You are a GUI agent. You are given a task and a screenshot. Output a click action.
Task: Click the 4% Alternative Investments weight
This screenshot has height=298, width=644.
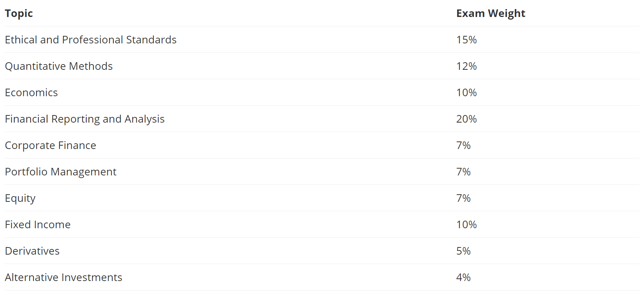click(x=463, y=278)
